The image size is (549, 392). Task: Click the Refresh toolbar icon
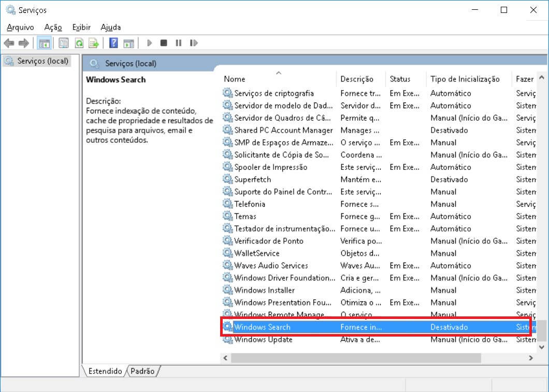click(x=79, y=43)
